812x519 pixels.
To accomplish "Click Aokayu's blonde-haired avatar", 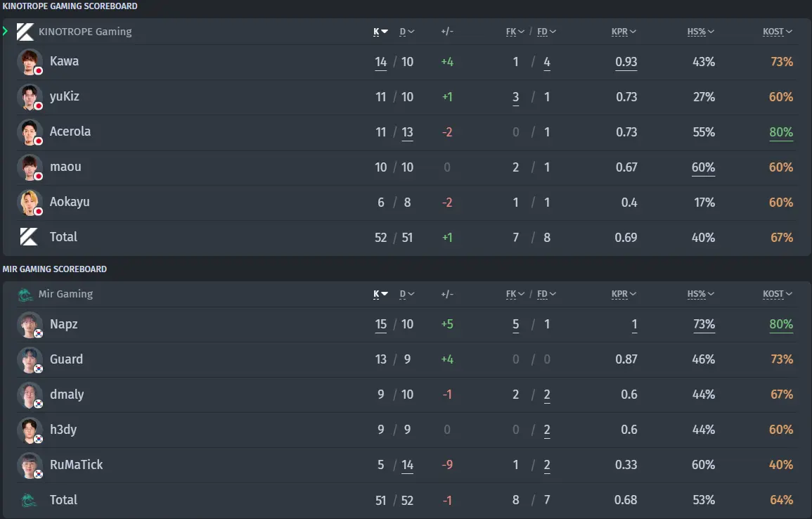I will tap(30, 203).
